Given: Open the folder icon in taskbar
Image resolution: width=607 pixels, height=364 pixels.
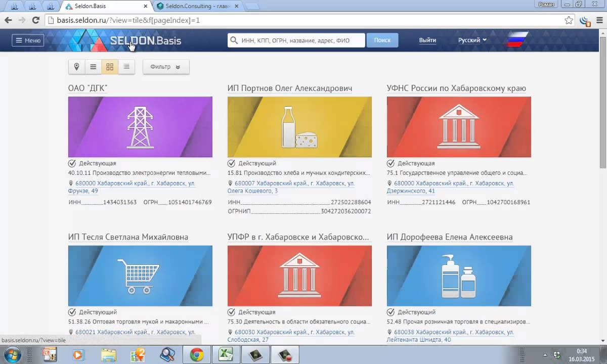Looking at the screenshot, I should click(x=109, y=355).
